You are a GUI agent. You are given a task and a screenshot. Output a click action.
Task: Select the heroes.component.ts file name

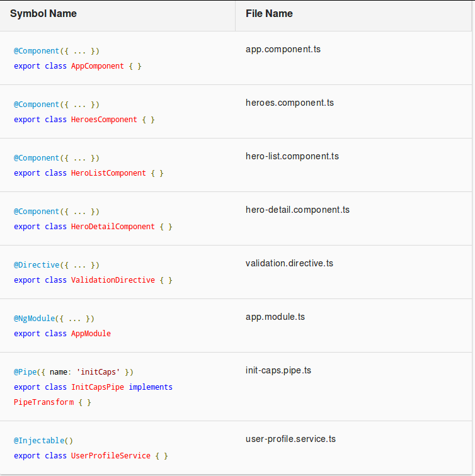[x=290, y=103]
